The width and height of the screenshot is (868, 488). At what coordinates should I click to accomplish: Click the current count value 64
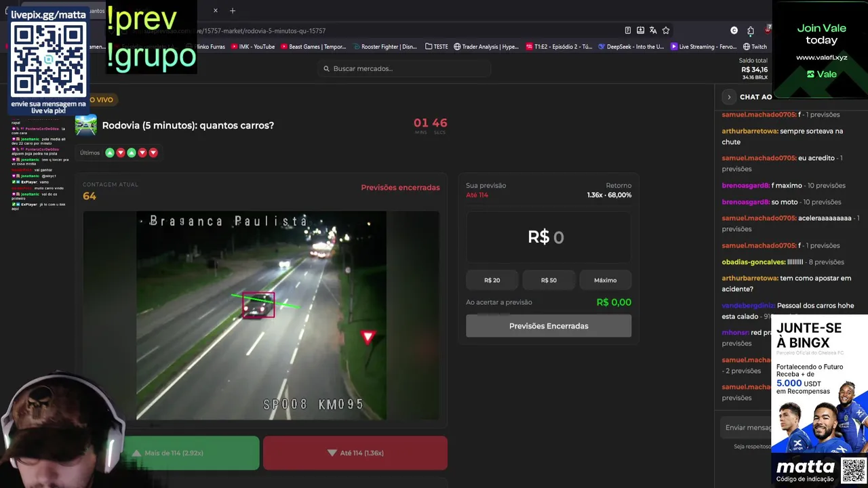(90, 196)
